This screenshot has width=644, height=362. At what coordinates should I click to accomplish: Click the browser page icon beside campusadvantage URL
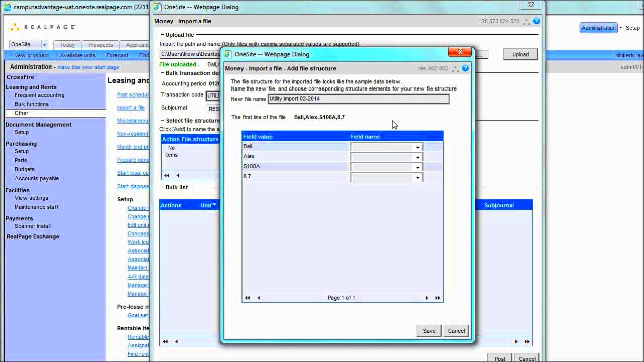[x=7, y=7]
